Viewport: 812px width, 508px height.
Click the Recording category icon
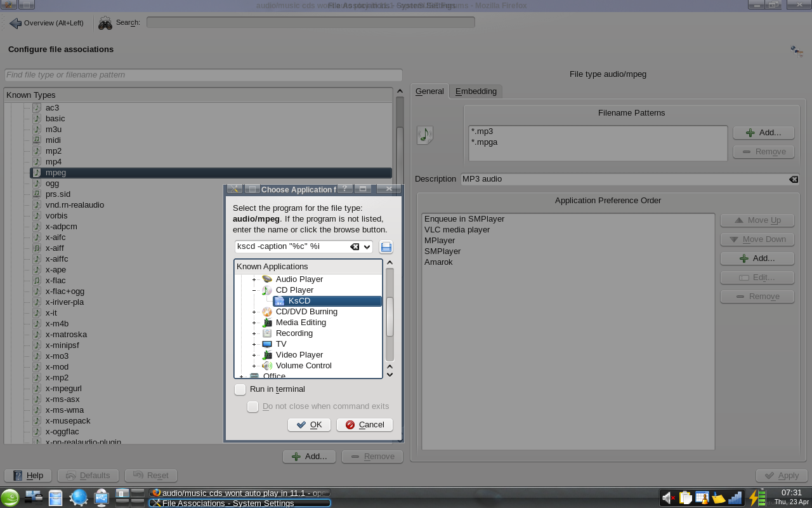pos(267,333)
